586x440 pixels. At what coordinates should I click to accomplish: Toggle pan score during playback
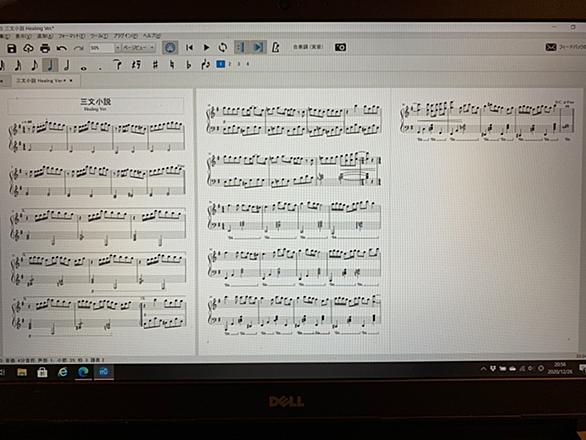pyautogui.click(x=258, y=47)
